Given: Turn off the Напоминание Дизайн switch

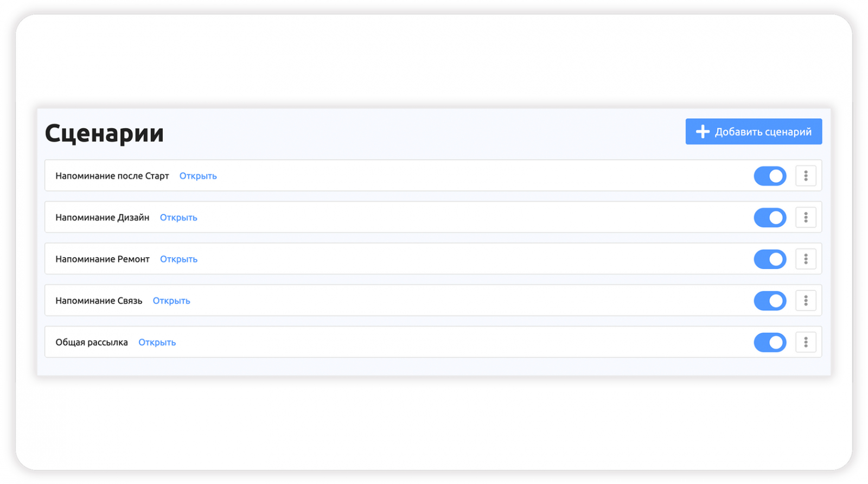Looking at the screenshot, I should (x=770, y=218).
